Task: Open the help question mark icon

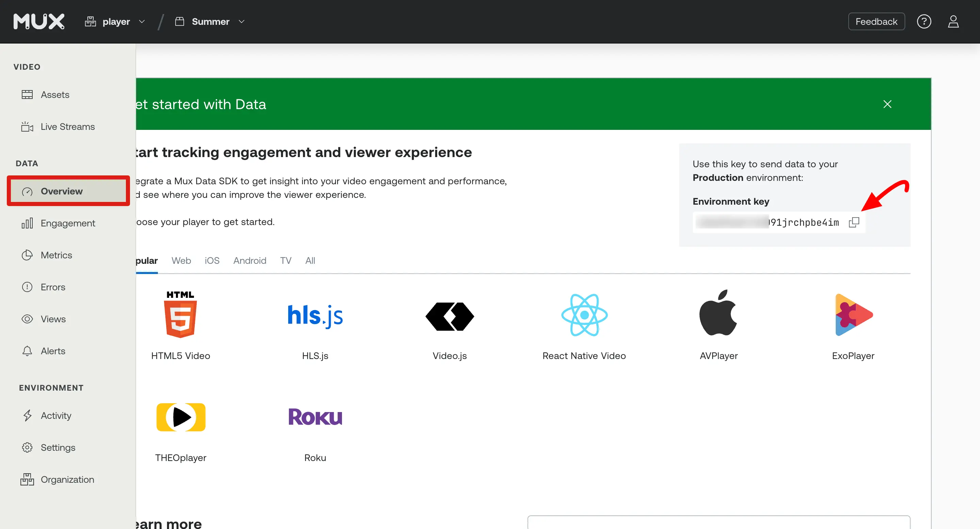Action: [924, 22]
